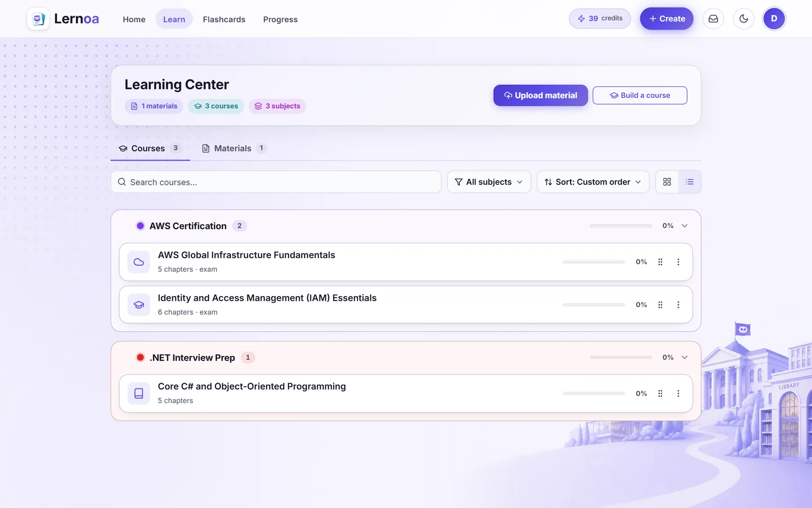Open more options for IAM Essentials course
This screenshot has height=508, width=812.
[x=678, y=305]
